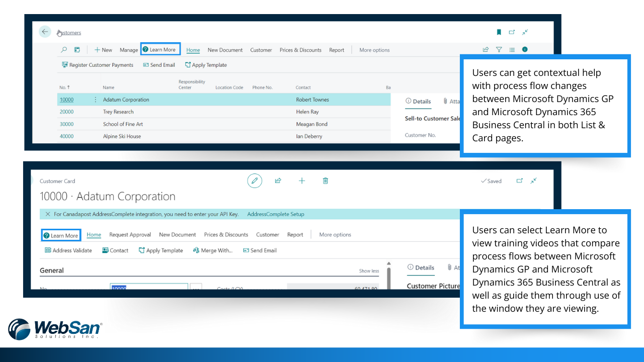Open Prices & Discounts in Customers list
Viewport: 644px width, 362px height.
[x=300, y=50]
